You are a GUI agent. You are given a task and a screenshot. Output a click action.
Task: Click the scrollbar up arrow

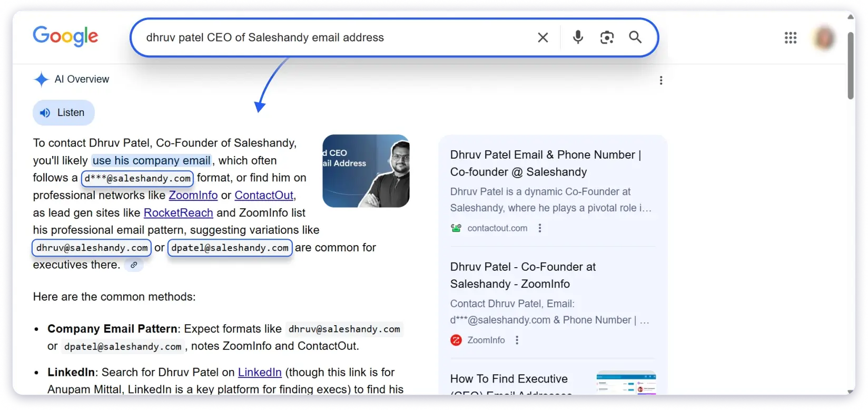tap(851, 17)
